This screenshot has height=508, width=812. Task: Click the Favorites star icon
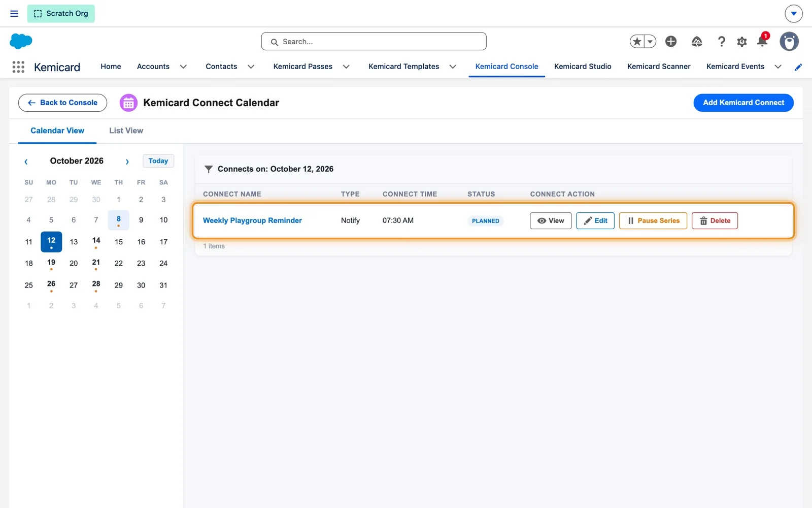(x=637, y=42)
